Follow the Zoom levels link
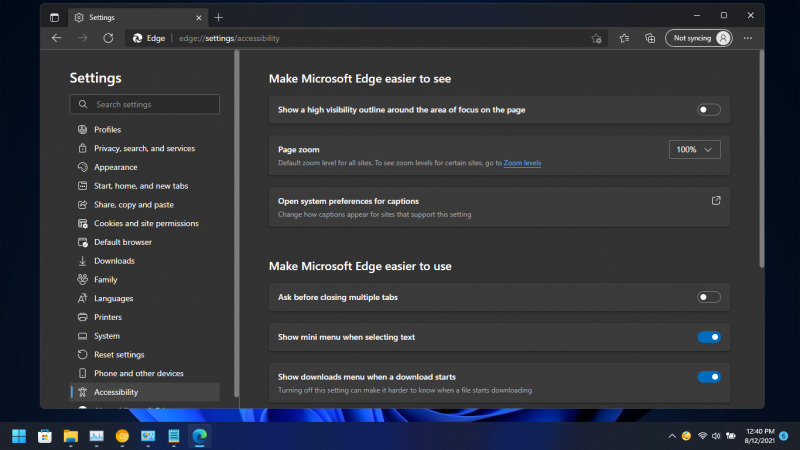This screenshot has height=450, width=800. point(522,163)
